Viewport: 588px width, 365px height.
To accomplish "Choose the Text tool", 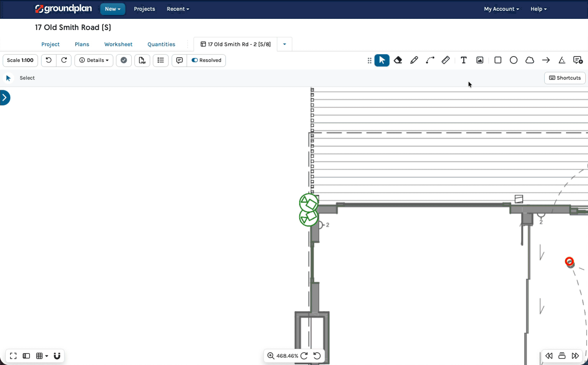I will [464, 60].
